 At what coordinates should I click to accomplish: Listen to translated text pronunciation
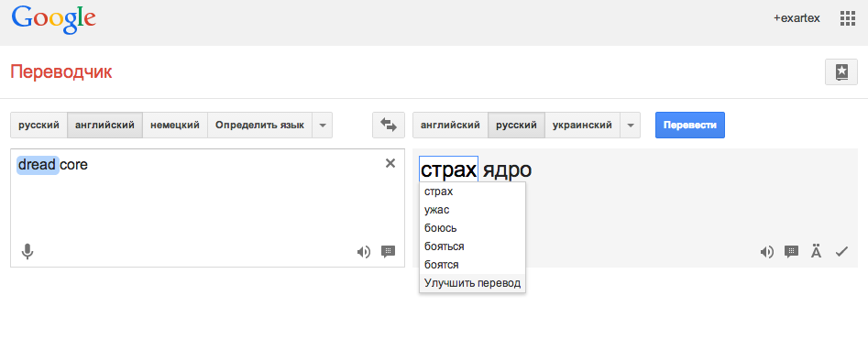point(766,253)
